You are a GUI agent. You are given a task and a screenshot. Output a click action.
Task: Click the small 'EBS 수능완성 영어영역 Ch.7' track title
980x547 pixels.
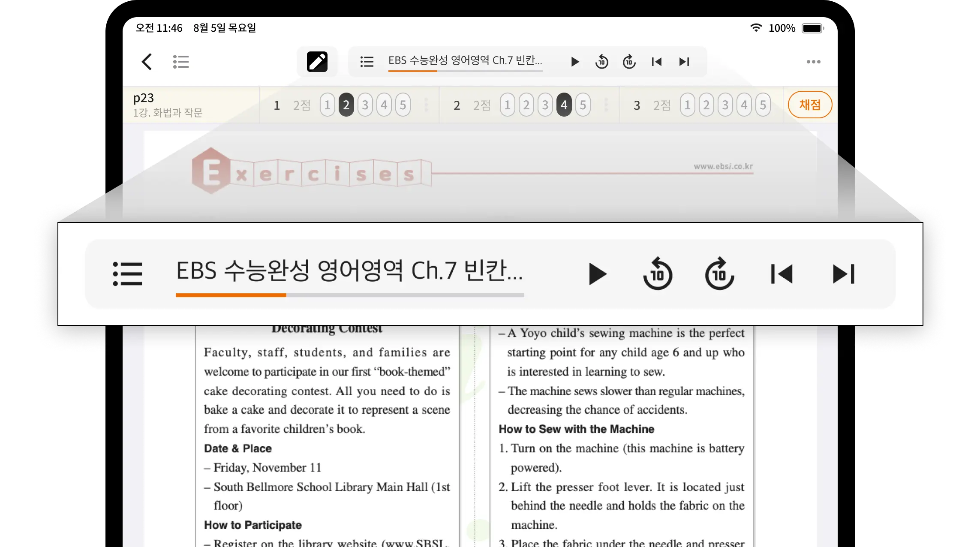coord(465,60)
